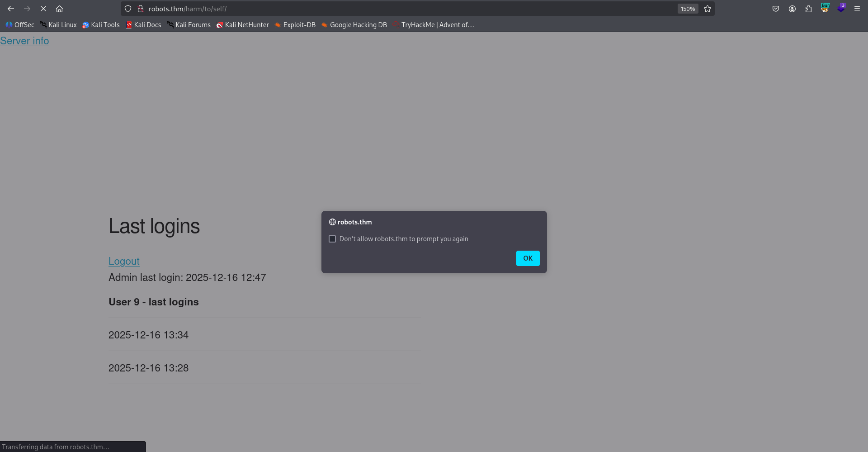The width and height of the screenshot is (868, 452).
Task: Bookmark this page with the star
Action: [708, 9]
